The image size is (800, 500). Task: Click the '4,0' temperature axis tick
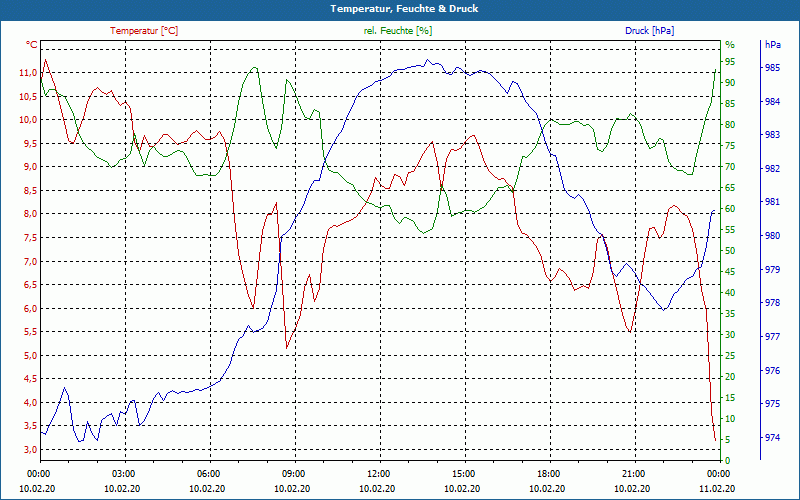(30, 403)
